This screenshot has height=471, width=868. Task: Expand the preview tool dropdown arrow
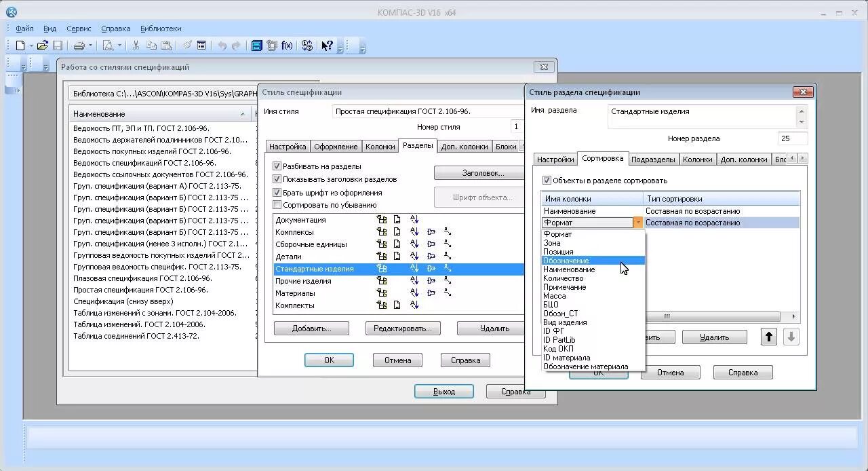pos(119,45)
